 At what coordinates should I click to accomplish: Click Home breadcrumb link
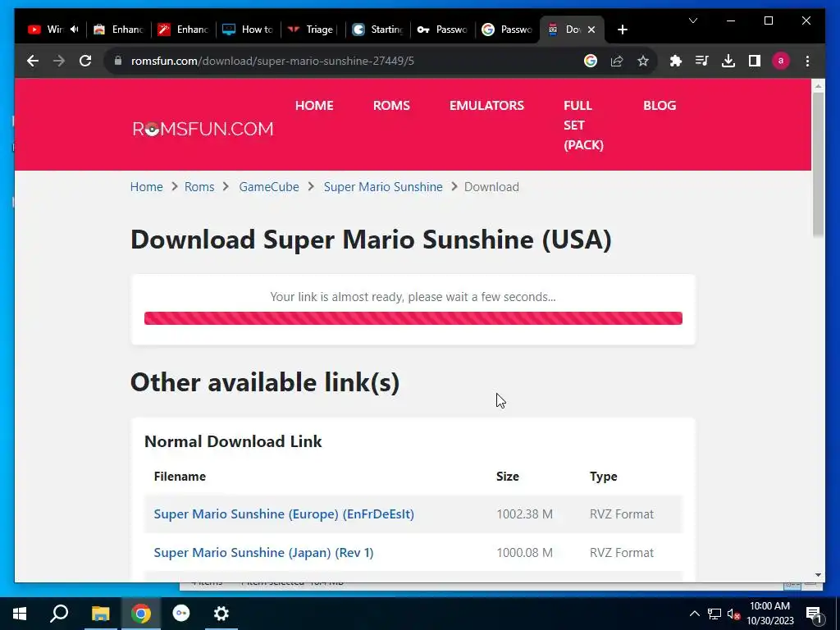point(146,187)
